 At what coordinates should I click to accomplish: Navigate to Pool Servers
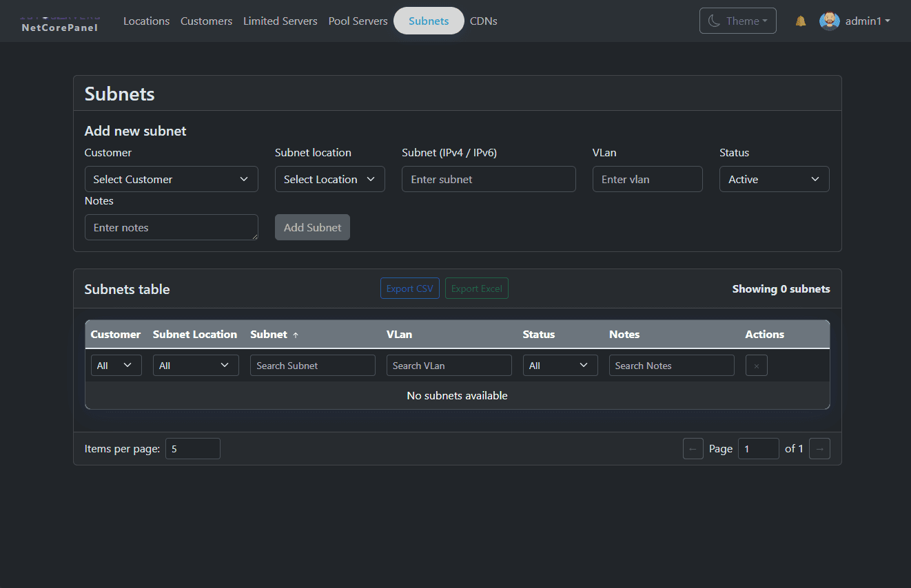(358, 21)
